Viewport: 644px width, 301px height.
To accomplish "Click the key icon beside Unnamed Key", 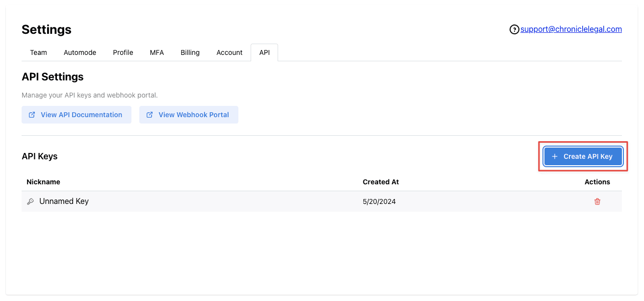I will click(x=30, y=201).
